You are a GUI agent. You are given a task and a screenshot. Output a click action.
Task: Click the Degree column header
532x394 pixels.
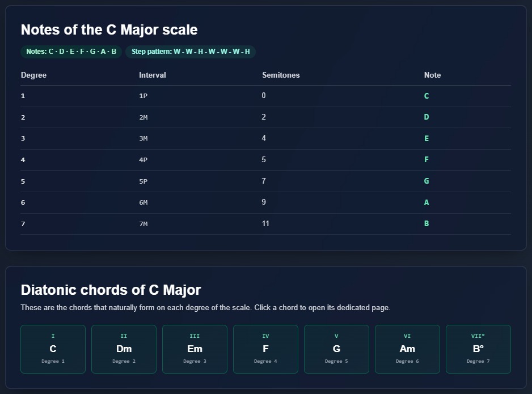(33, 75)
